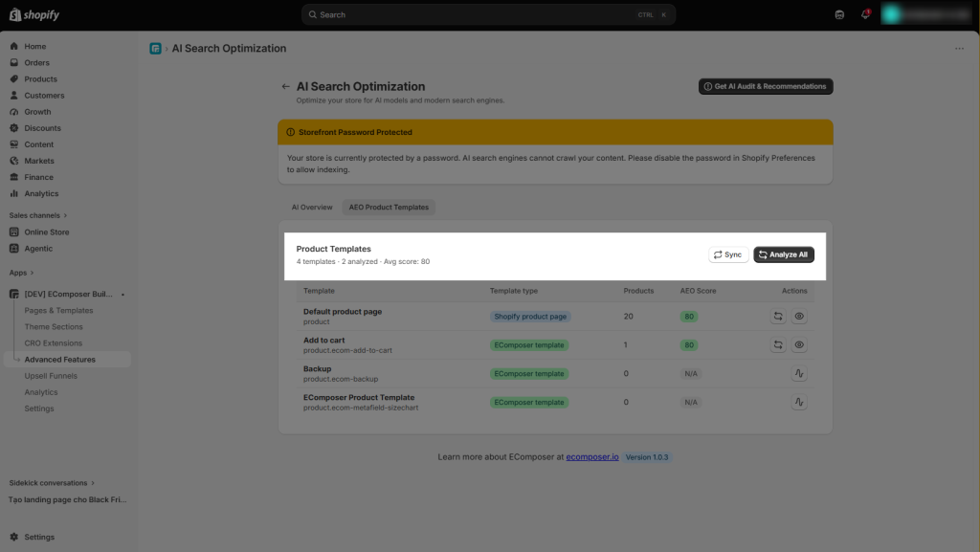Click the Sync button
980x552 pixels.
click(728, 254)
